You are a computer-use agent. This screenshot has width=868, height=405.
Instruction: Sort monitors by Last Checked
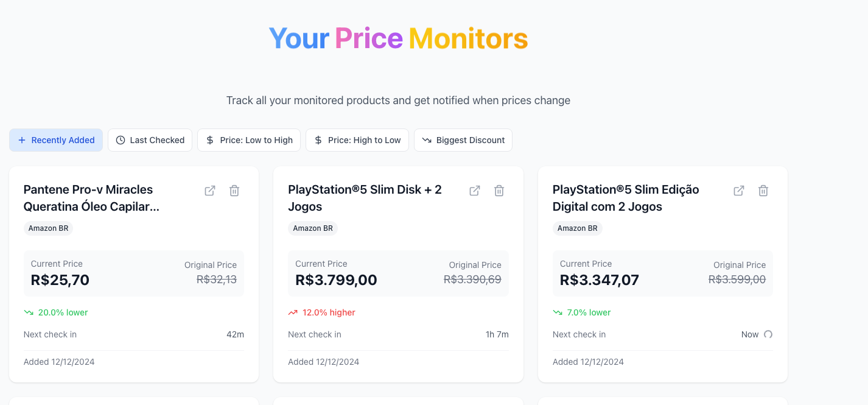click(150, 140)
